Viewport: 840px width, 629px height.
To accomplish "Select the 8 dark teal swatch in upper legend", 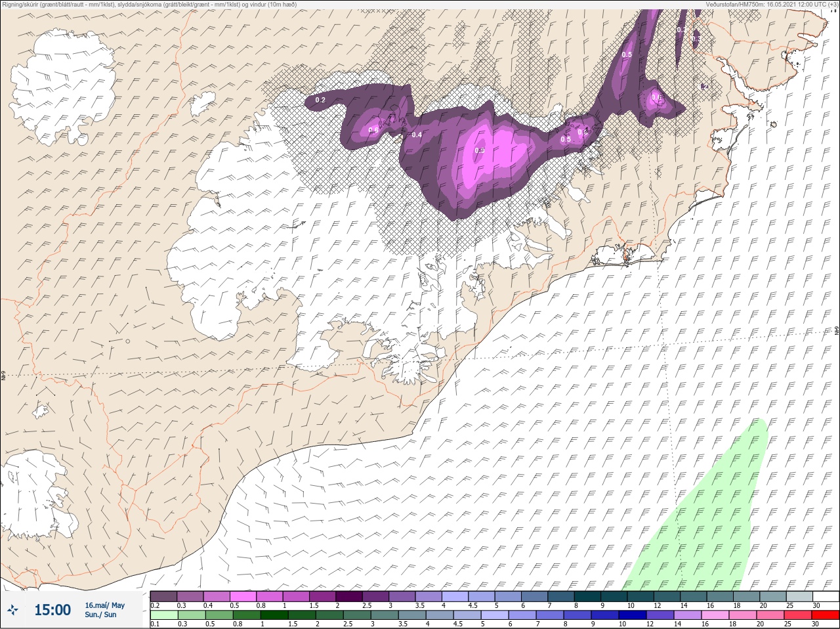I will point(587,596).
